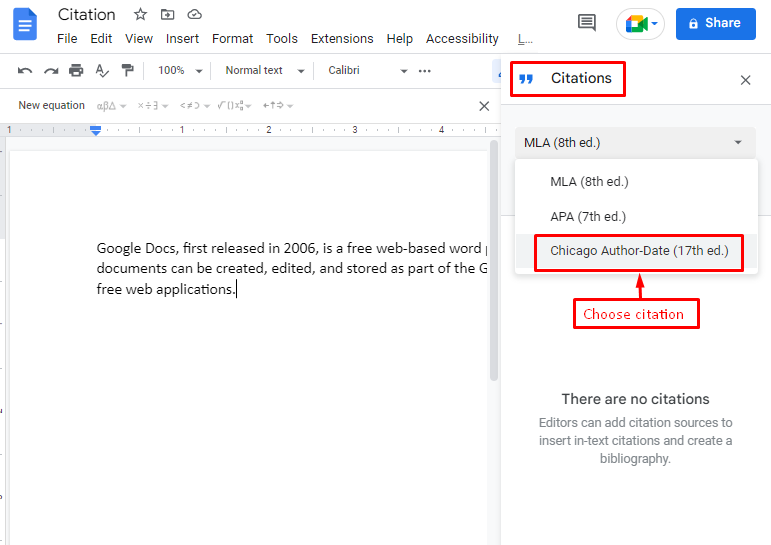
Task: Open the Help menu
Action: tap(399, 38)
